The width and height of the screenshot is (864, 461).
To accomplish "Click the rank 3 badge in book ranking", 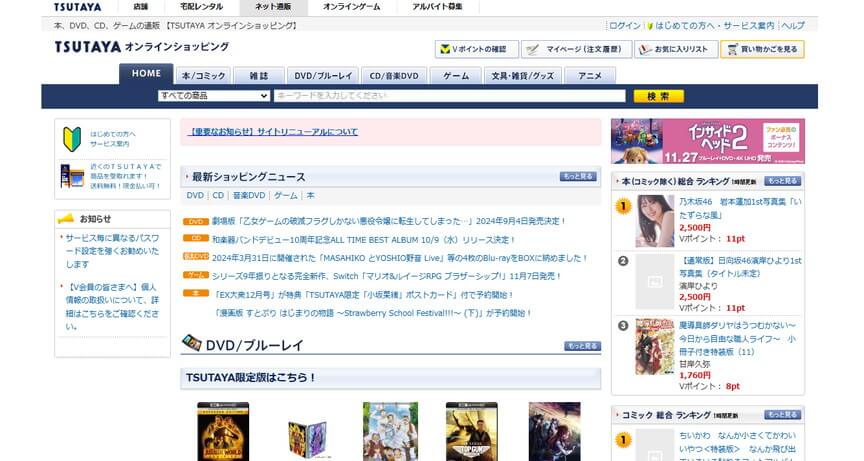I will [x=623, y=326].
